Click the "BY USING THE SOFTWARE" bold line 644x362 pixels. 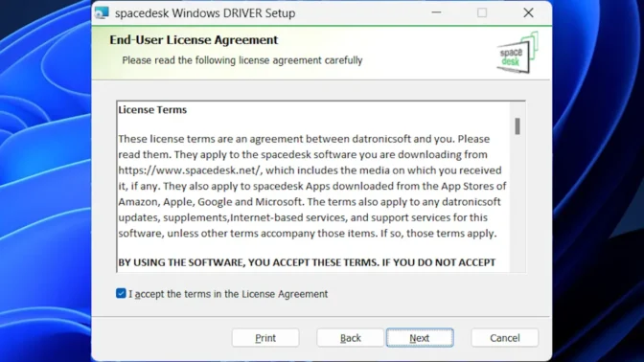click(x=307, y=262)
